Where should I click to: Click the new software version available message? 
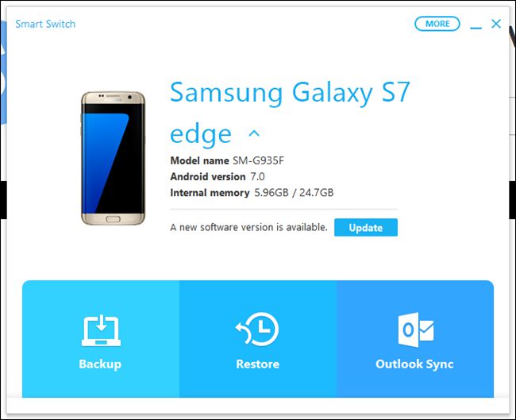tap(248, 227)
